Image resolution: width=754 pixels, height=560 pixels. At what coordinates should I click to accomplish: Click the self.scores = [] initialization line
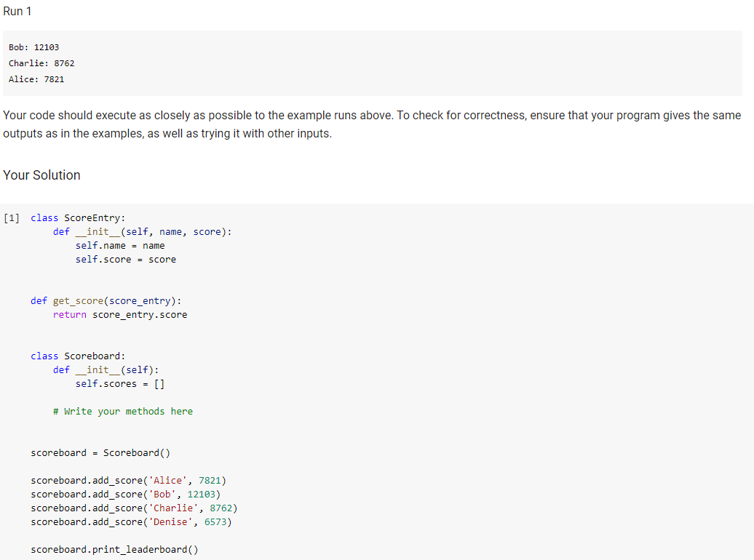pyautogui.click(x=119, y=383)
